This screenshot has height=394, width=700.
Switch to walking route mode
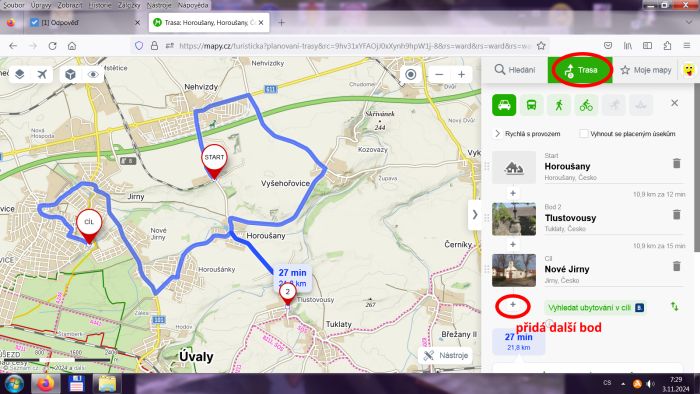click(x=559, y=105)
